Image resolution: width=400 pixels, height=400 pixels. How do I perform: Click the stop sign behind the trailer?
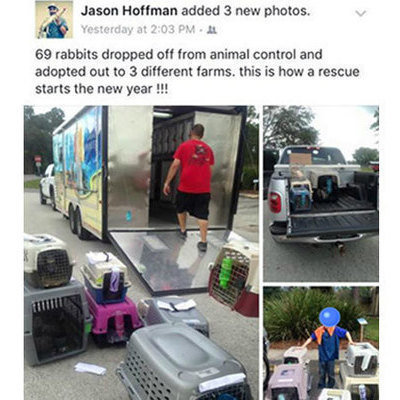pyautogui.click(x=38, y=159)
